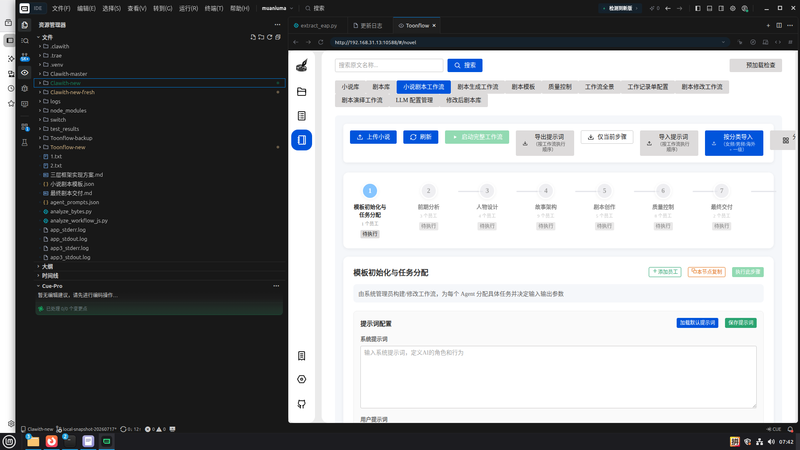The image size is (800, 450).
Task: Toggle primary sidebar layout icon in title bar
Action: 697,8
